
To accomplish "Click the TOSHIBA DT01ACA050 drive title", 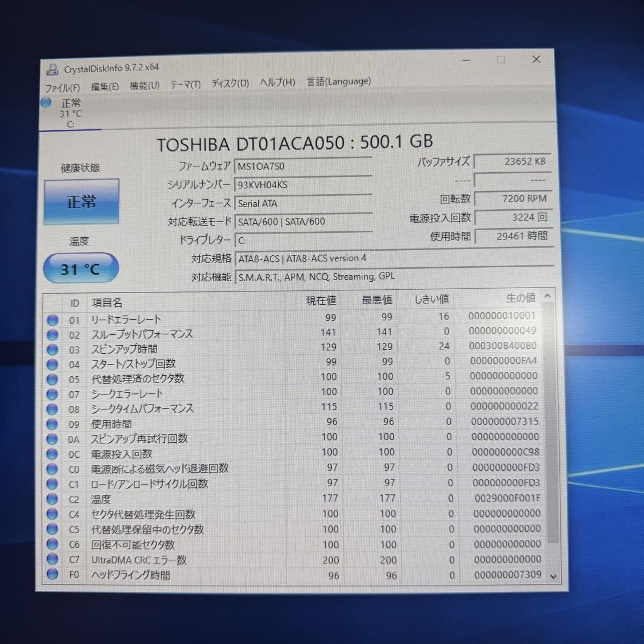I will pyautogui.click(x=295, y=143).
